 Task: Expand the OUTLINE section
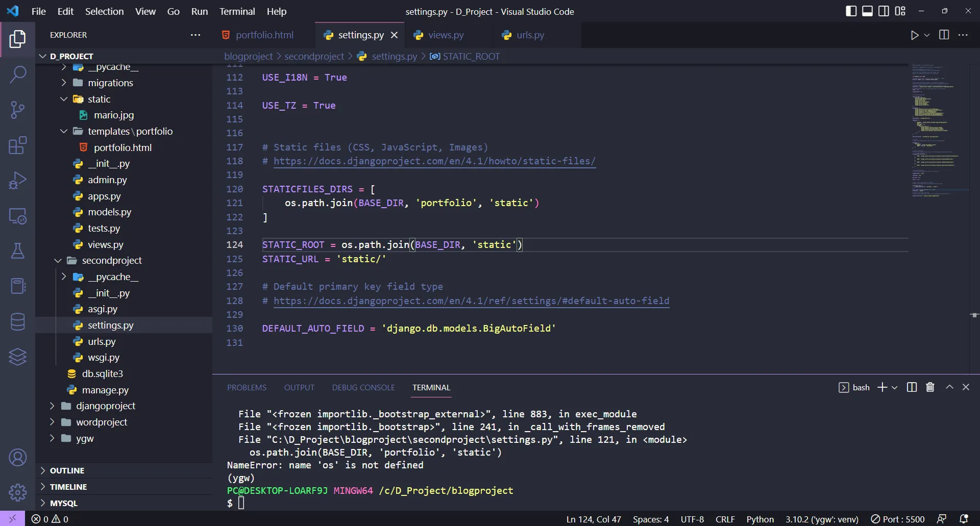(x=67, y=470)
